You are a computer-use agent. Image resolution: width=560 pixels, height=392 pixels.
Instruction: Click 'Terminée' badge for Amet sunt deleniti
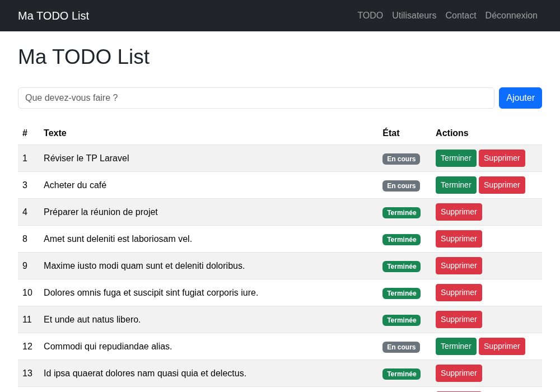(402, 240)
